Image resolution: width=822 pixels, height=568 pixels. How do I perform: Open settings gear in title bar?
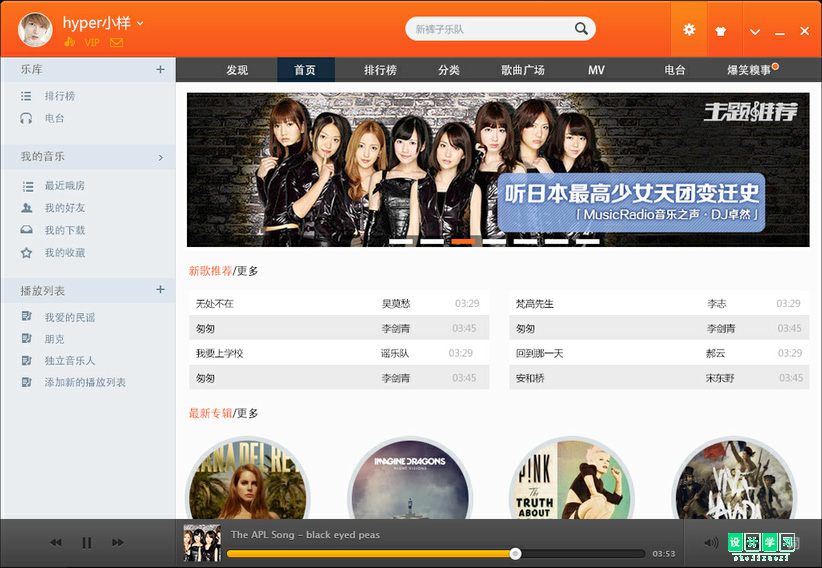click(689, 29)
